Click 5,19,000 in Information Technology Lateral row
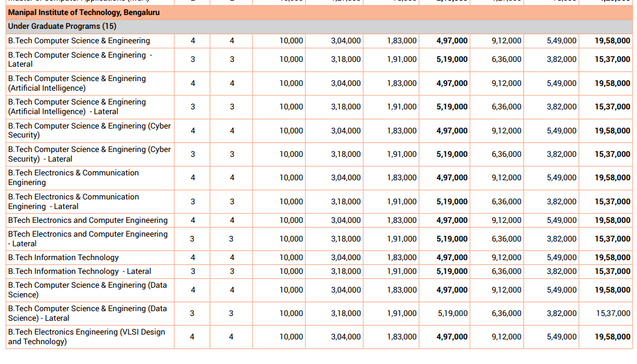 click(x=452, y=271)
